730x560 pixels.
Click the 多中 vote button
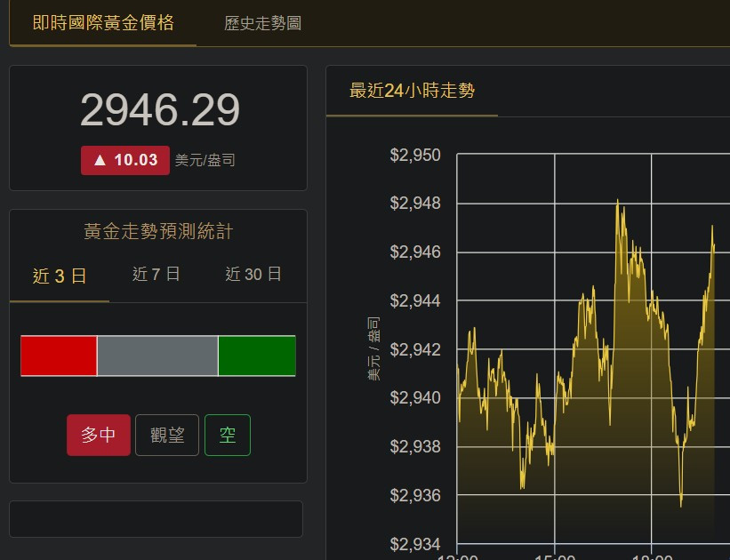[x=99, y=435]
